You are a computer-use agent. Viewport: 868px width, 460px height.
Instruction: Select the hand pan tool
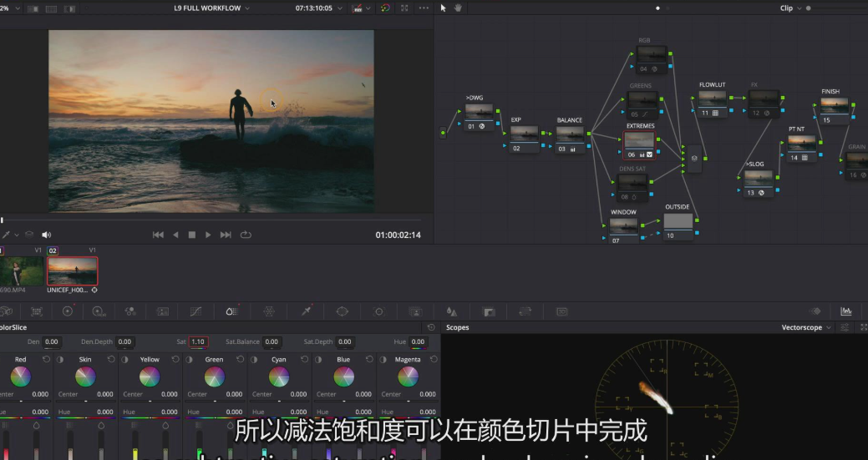tap(458, 8)
